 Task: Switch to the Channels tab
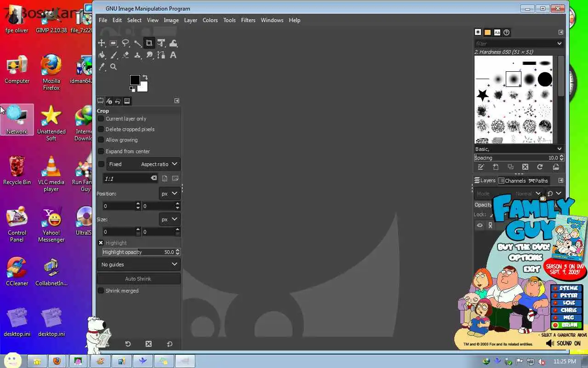(x=512, y=181)
